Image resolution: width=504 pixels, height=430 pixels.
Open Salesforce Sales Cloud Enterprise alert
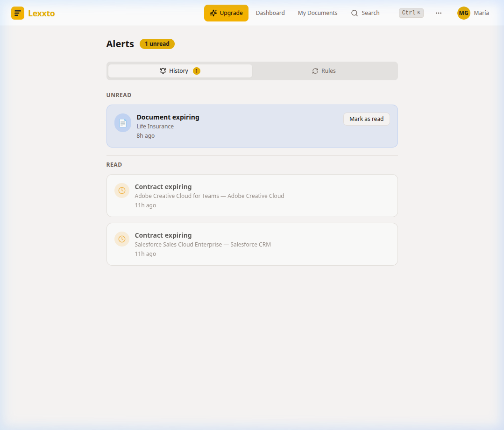coord(252,244)
